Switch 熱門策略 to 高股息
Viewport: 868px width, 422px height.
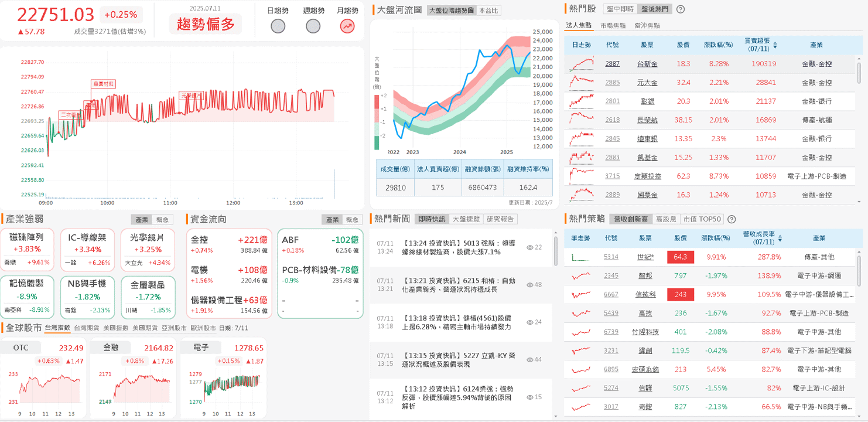click(666, 219)
